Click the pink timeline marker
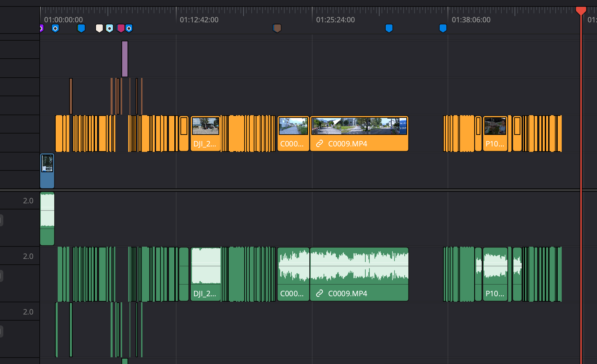 pos(120,28)
